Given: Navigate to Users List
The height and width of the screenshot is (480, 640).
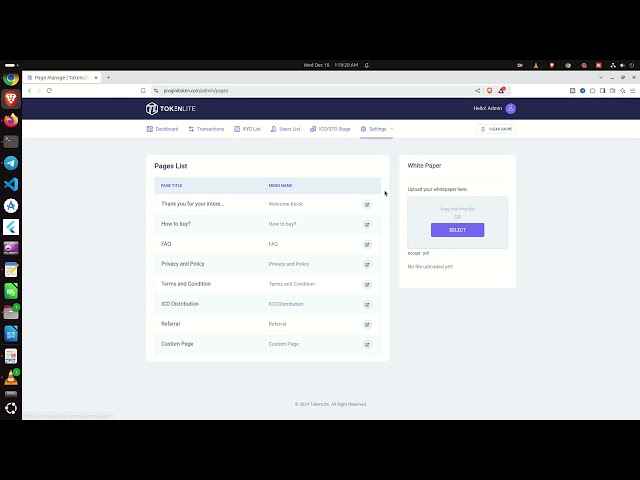Looking at the screenshot, I should (x=285, y=129).
